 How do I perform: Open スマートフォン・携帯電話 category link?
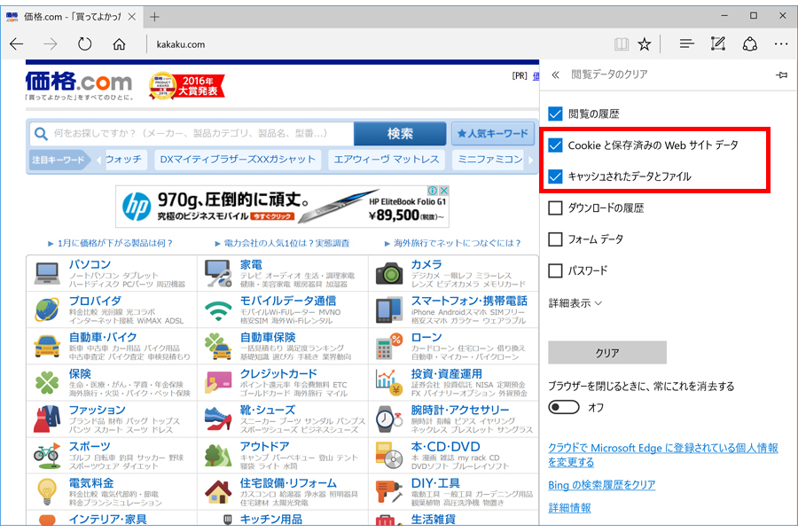click(469, 301)
